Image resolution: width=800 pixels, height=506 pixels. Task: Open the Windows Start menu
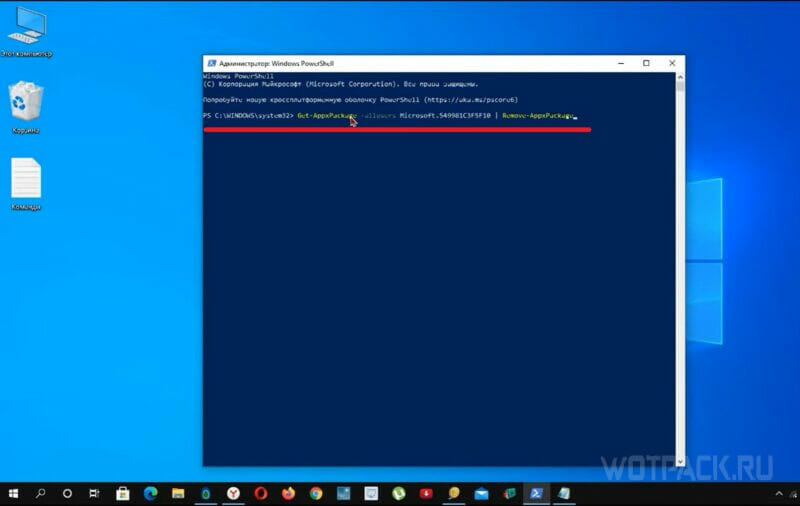pyautogui.click(x=13, y=493)
